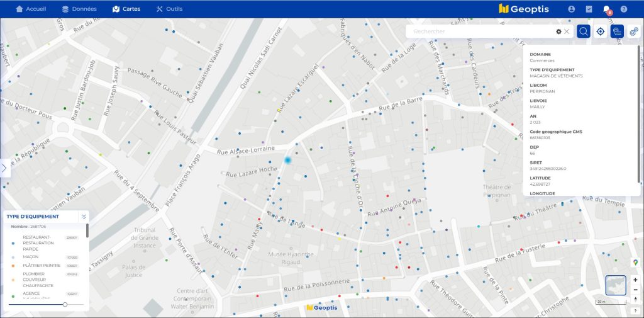
Task: Zoom out on the map
Action: click(x=635, y=290)
